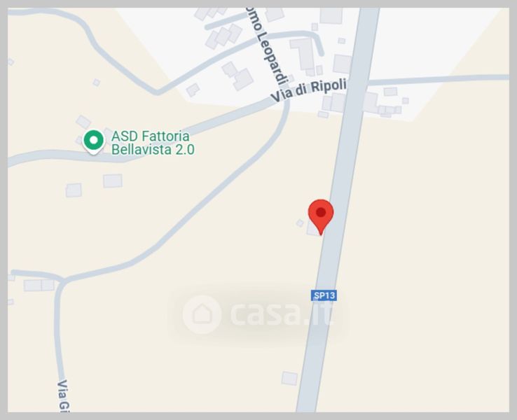This screenshot has width=517, height=420.
Task: Click the row of buildings at bottom-left junction
Action: pyautogui.click(x=39, y=286)
